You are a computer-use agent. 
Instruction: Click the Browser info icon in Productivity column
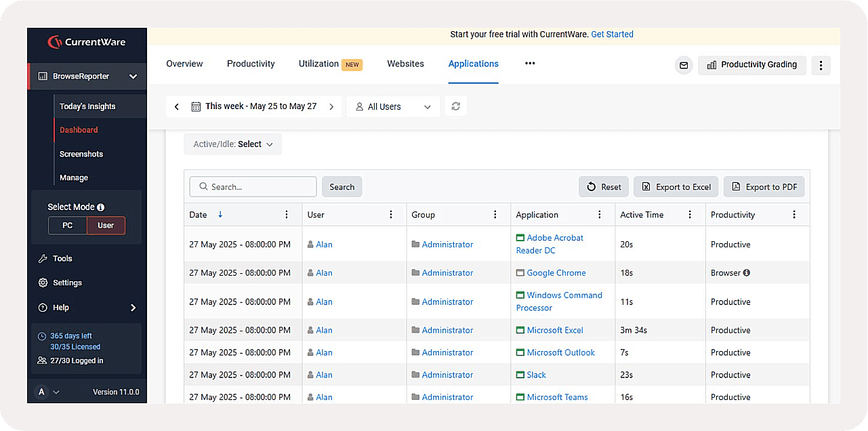click(746, 273)
